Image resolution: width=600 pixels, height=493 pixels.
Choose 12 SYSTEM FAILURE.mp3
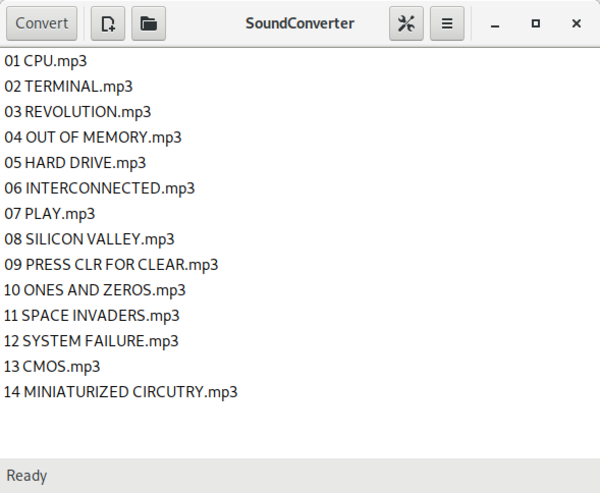coord(91,341)
